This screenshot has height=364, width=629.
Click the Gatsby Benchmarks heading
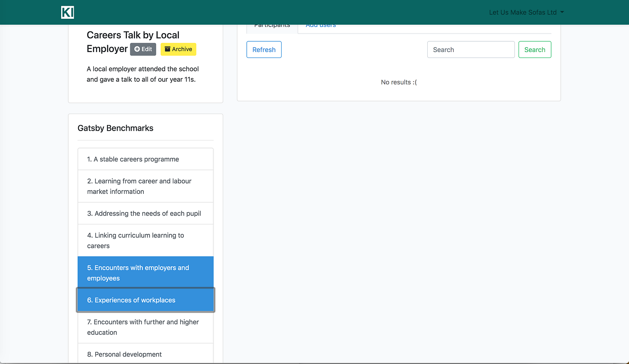(115, 128)
